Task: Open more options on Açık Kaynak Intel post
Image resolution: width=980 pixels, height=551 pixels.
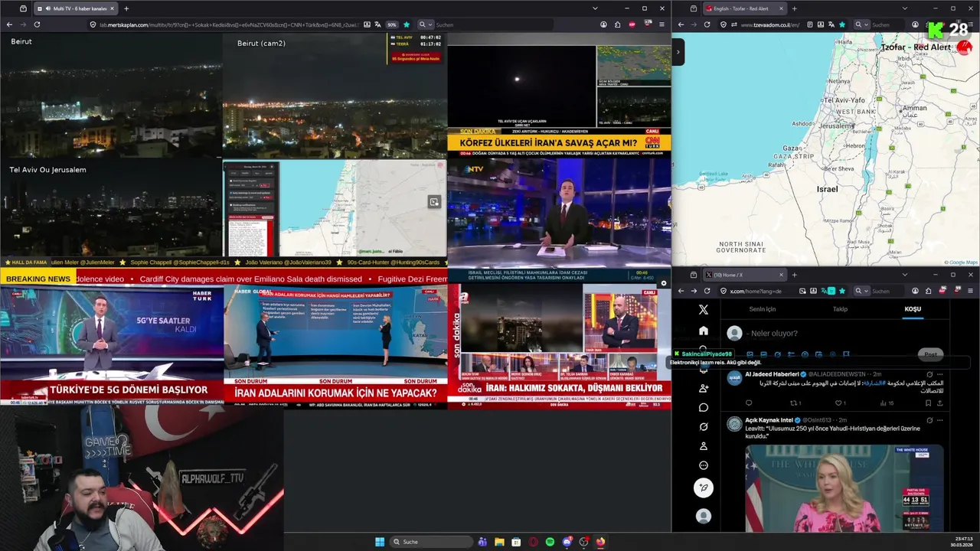Action: coord(940,420)
